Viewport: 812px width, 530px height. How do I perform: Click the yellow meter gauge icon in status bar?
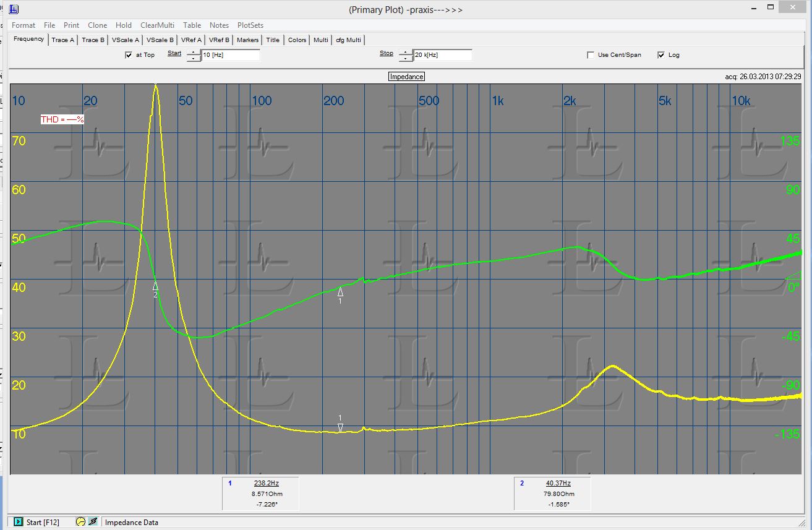(80, 522)
